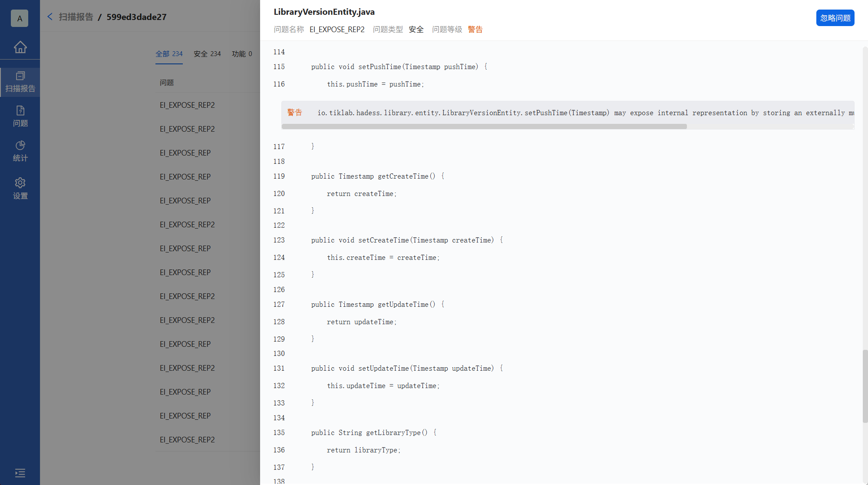Open the 扫描报告 sidebar section

(20, 82)
